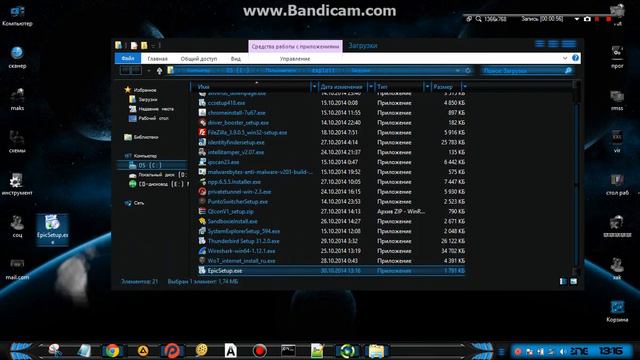
Task: Go up one folder level arrow
Action: tap(159, 71)
